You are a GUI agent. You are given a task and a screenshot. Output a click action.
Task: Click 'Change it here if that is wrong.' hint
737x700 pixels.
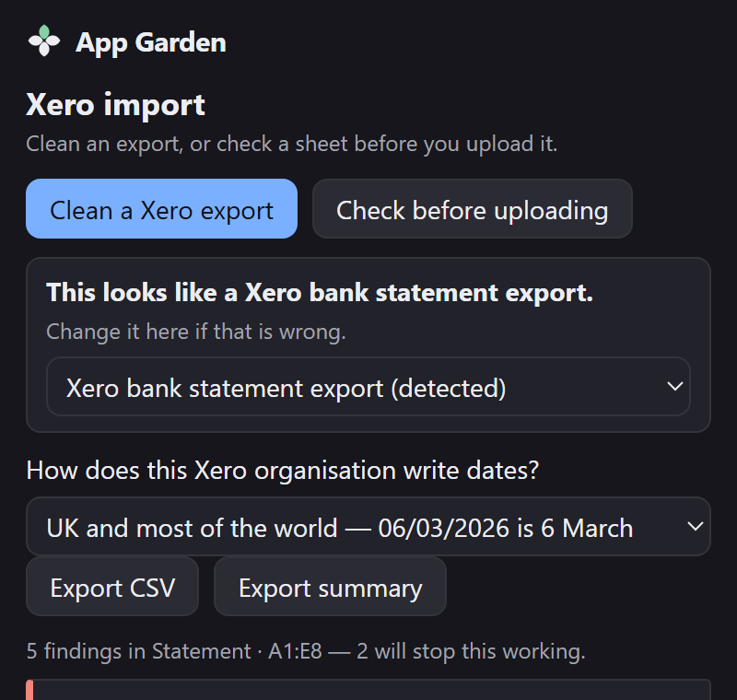(196, 332)
